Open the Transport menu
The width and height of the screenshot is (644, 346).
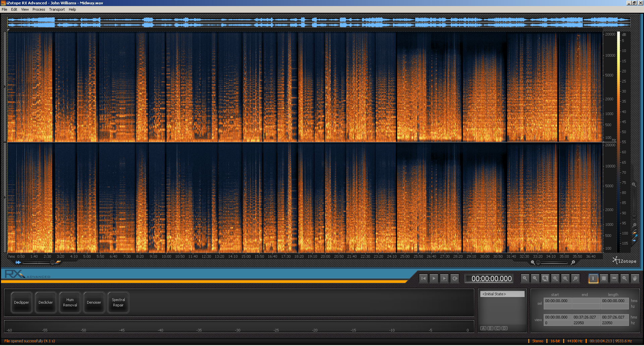pyautogui.click(x=57, y=9)
